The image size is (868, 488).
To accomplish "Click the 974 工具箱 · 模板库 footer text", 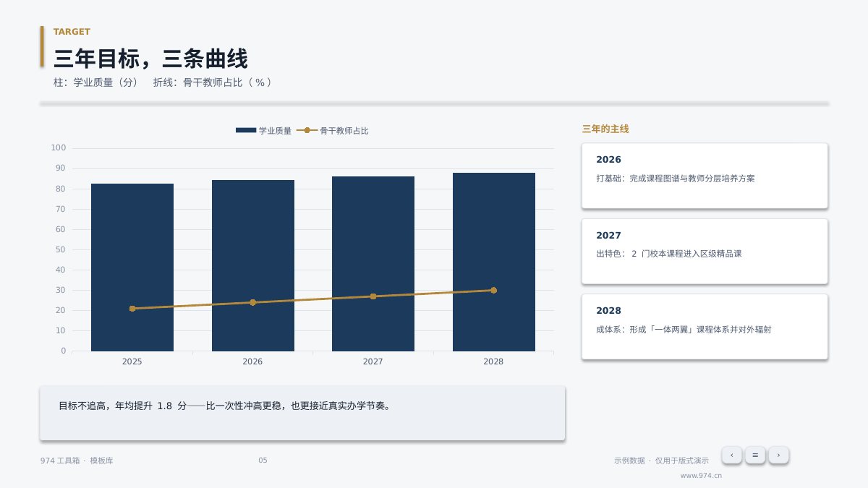I will (x=77, y=461).
